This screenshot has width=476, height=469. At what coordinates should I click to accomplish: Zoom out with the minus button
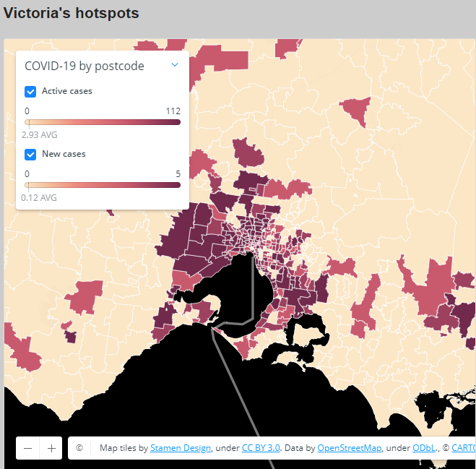pyautogui.click(x=27, y=448)
